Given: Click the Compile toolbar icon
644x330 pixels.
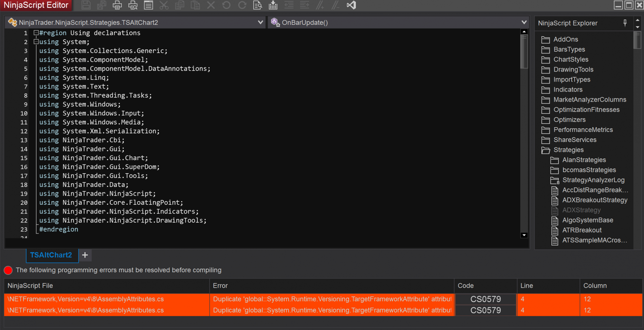Looking at the screenshot, I should point(273,5).
